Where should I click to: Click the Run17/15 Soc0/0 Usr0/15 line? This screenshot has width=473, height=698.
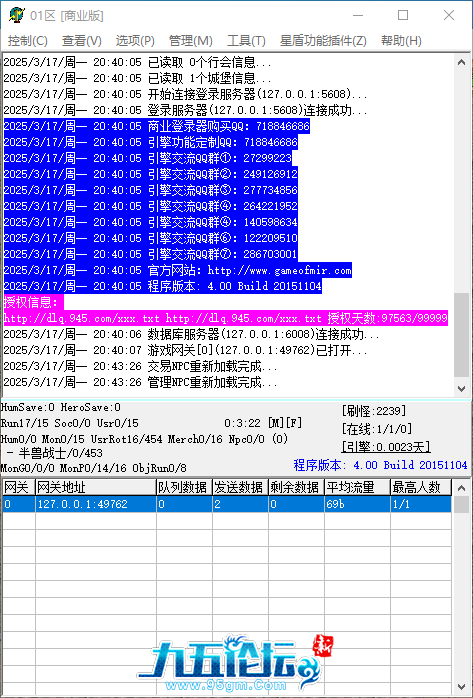(70, 423)
